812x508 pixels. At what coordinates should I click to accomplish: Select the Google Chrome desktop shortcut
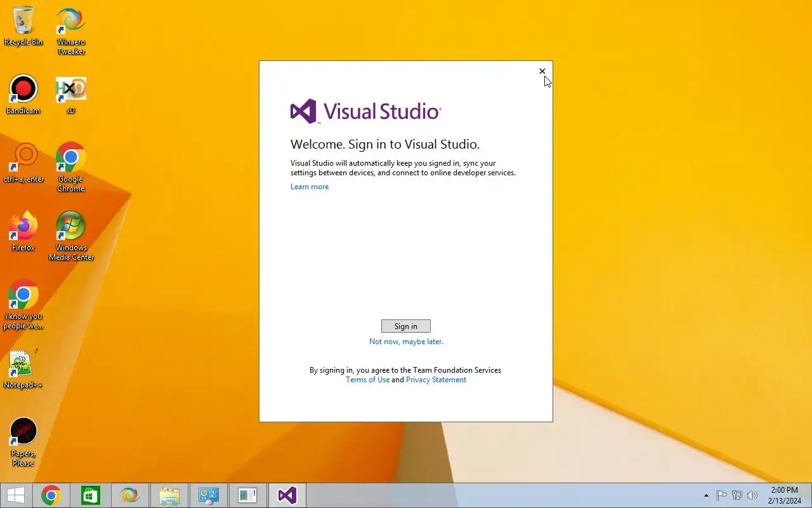point(71,168)
